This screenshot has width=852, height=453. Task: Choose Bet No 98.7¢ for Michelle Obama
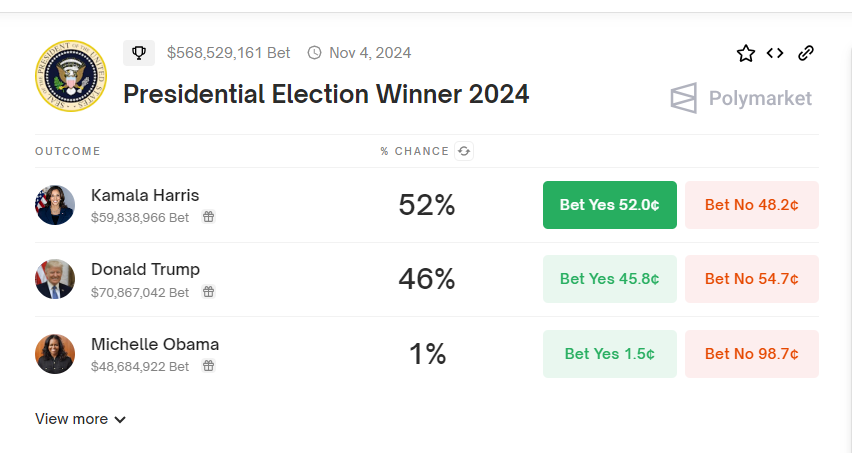(751, 354)
